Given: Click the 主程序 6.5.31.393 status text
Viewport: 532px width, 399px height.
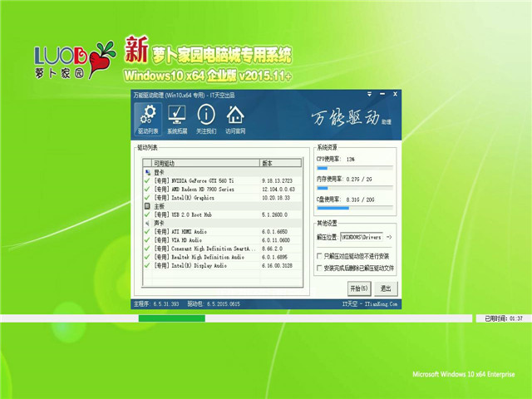Looking at the screenshot, I should [x=156, y=304].
